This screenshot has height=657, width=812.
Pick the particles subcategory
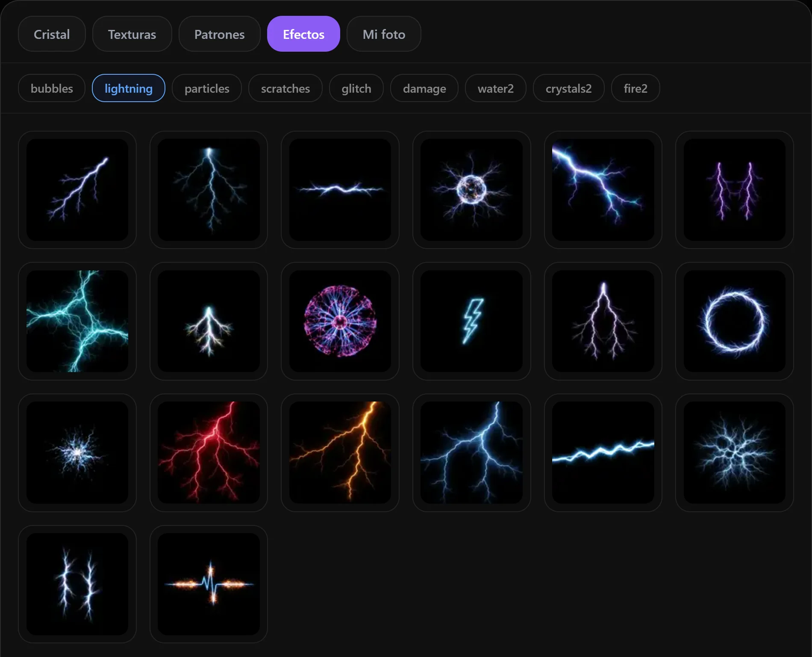pos(207,88)
